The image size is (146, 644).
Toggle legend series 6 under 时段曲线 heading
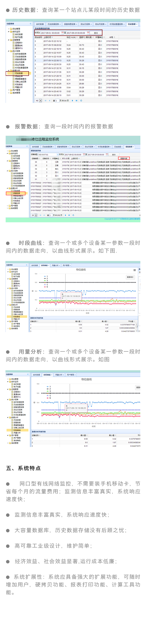(x=46, y=287)
